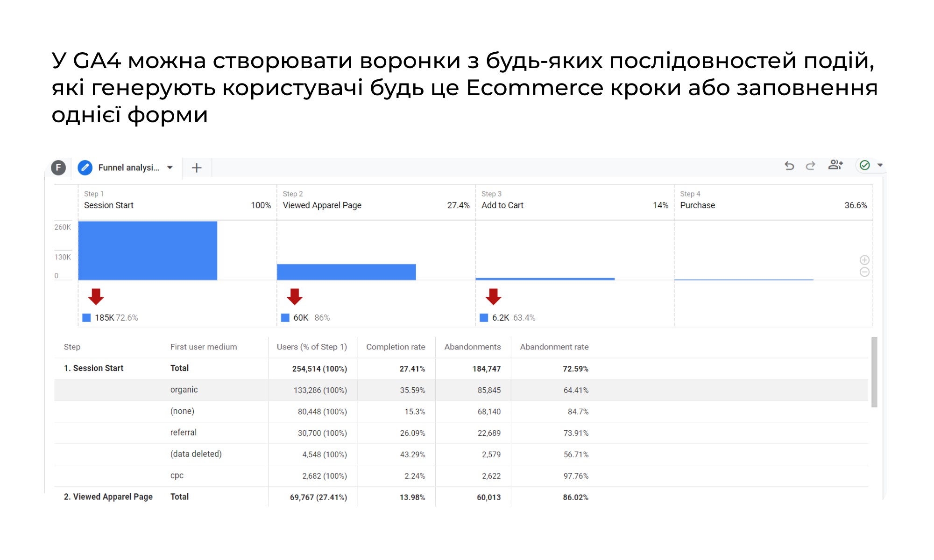The height and width of the screenshot is (560, 934).
Task: Click the Users (% of Step 1) column header
Action: [312, 347]
